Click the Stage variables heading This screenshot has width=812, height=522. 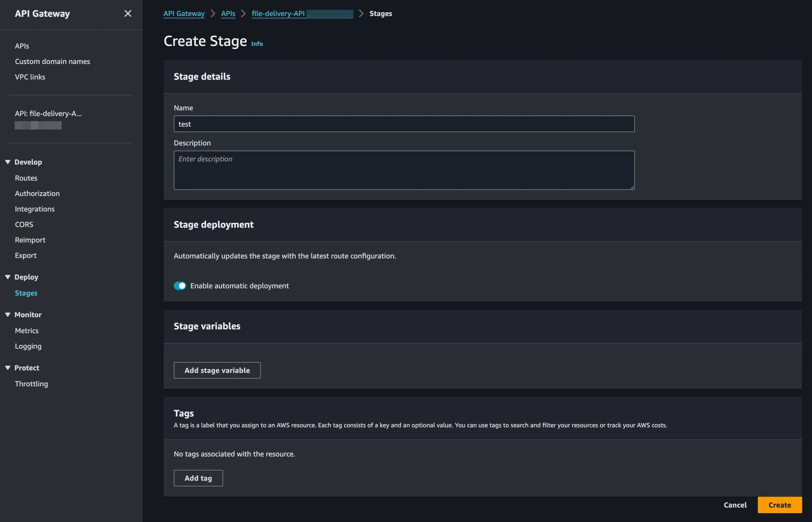pyautogui.click(x=207, y=326)
